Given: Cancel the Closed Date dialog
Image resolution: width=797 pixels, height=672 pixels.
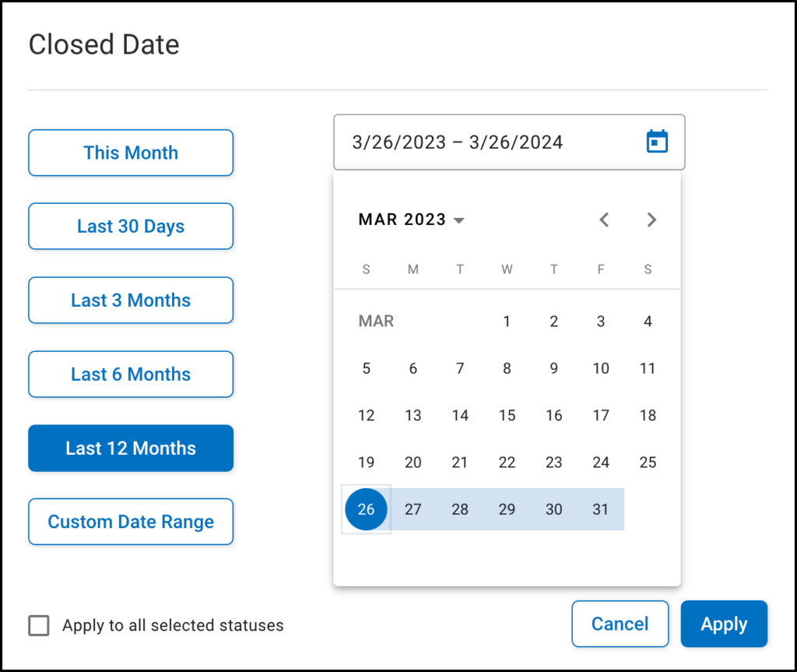Looking at the screenshot, I should coord(620,624).
